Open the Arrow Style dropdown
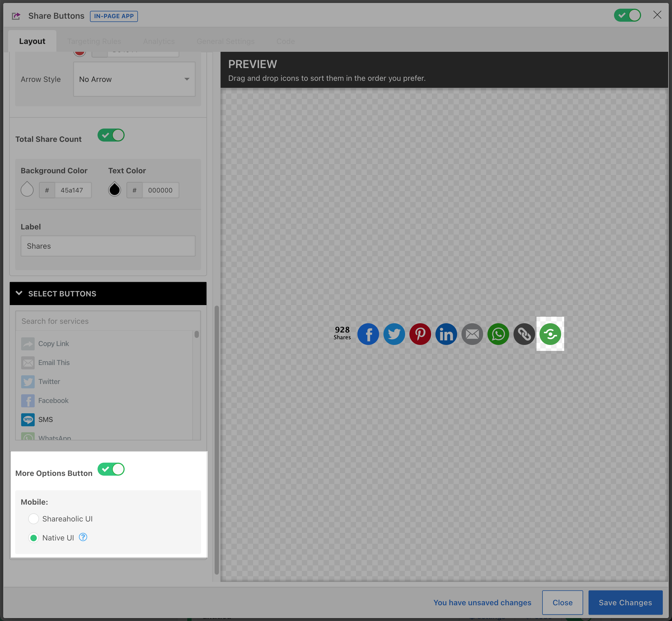 coord(134,79)
